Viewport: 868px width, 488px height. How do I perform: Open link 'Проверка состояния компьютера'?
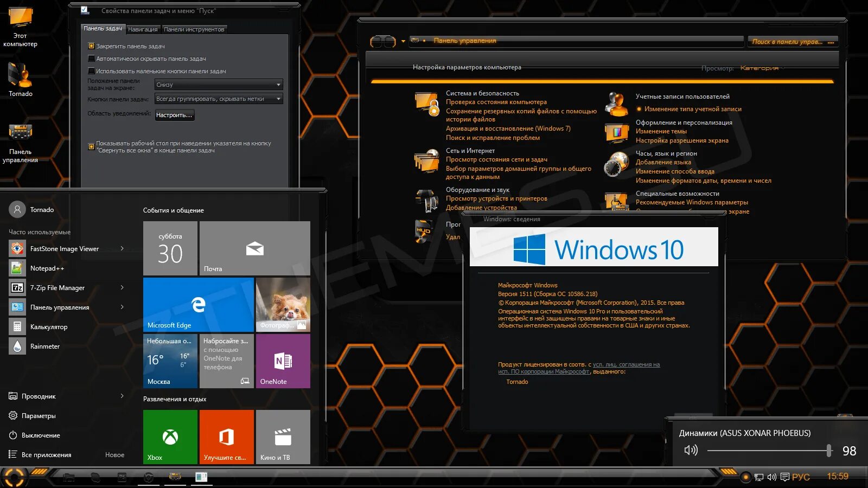496,102
